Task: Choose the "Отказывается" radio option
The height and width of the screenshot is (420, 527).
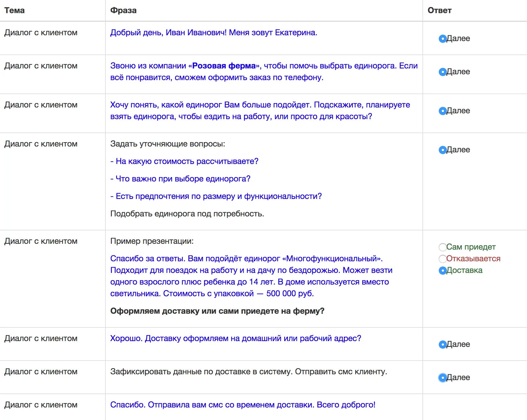Action: [x=443, y=259]
